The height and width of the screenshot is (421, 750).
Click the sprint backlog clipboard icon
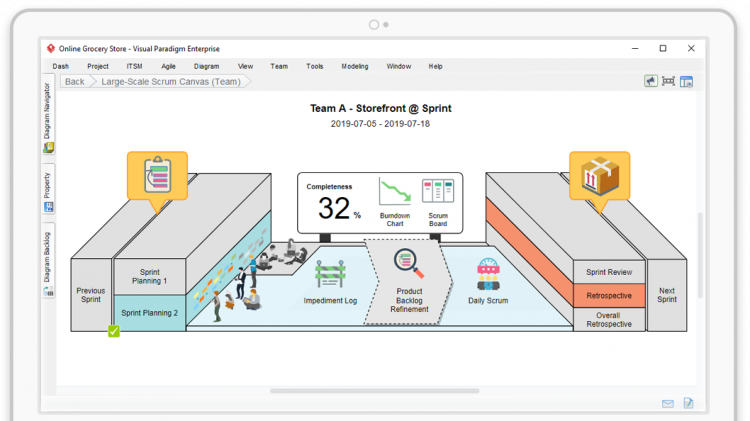[156, 174]
